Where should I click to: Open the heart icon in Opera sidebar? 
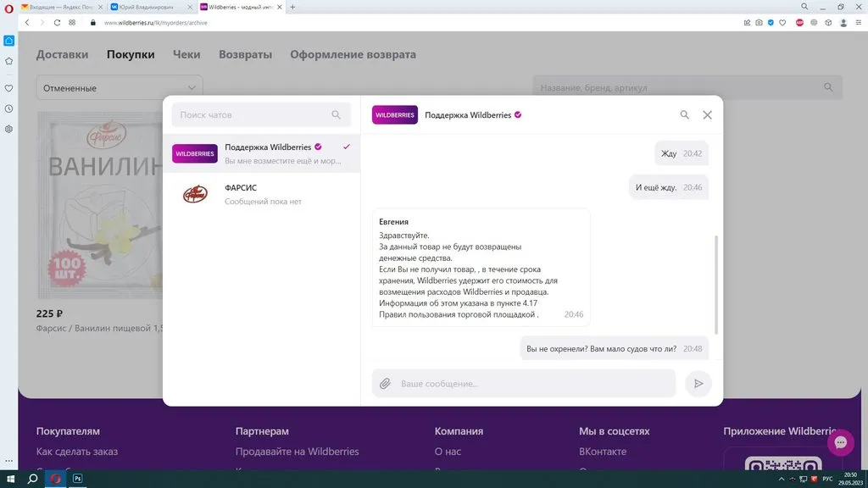(x=8, y=88)
